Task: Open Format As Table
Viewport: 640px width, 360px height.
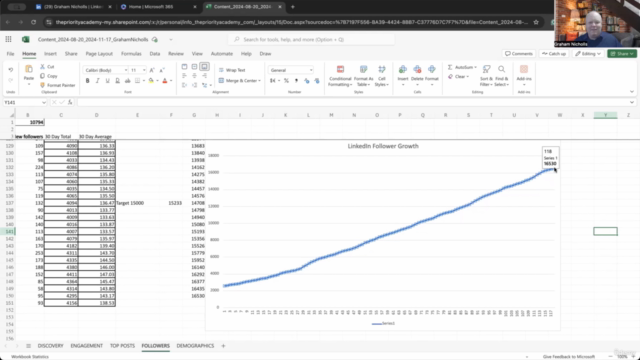Action: pos(363,76)
